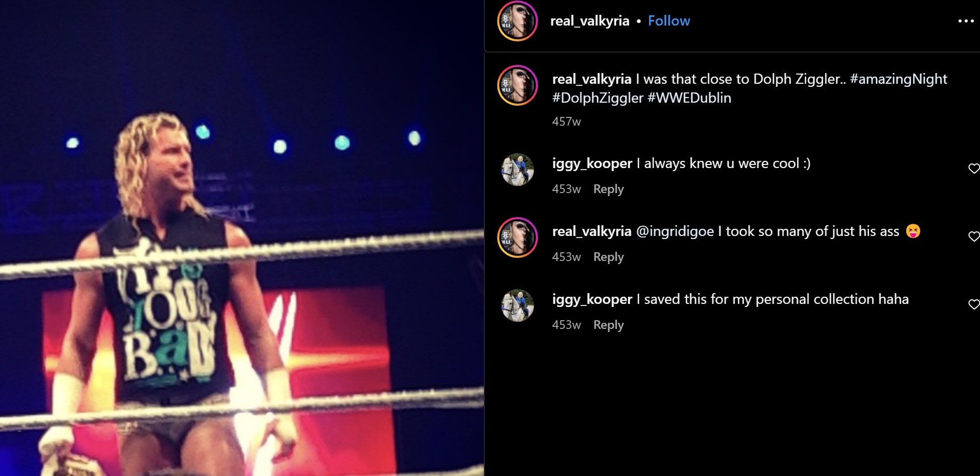Click real_valkyria's avatar beside the caption
Image resolution: width=980 pixels, height=476 pixels.
coord(518,85)
